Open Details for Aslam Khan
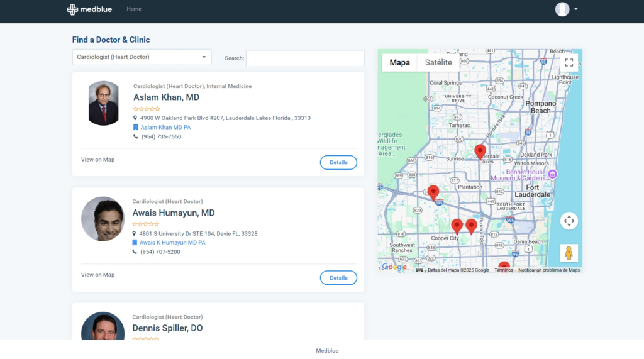Screen dimensions: 644x359 (x=338, y=162)
